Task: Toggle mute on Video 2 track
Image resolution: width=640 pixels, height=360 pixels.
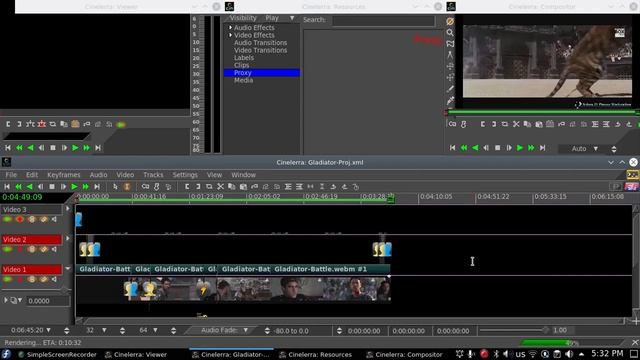Action: 54,249
